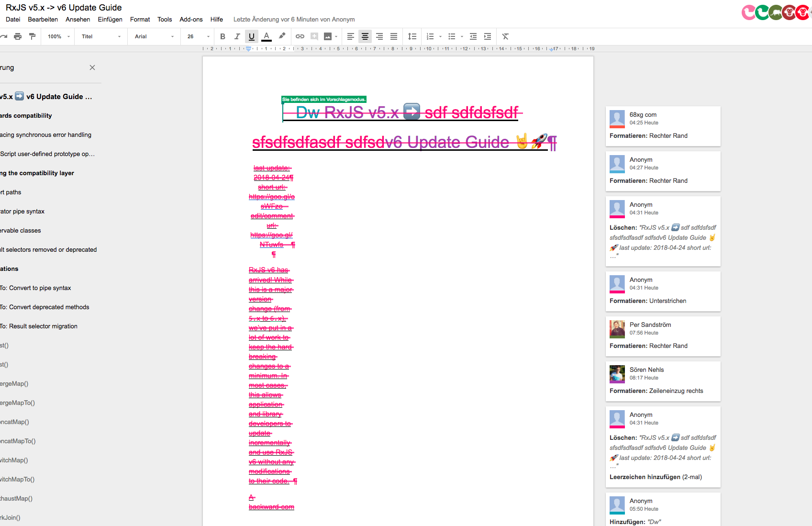Click the print icon
The height and width of the screenshot is (526, 812).
click(x=18, y=36)
